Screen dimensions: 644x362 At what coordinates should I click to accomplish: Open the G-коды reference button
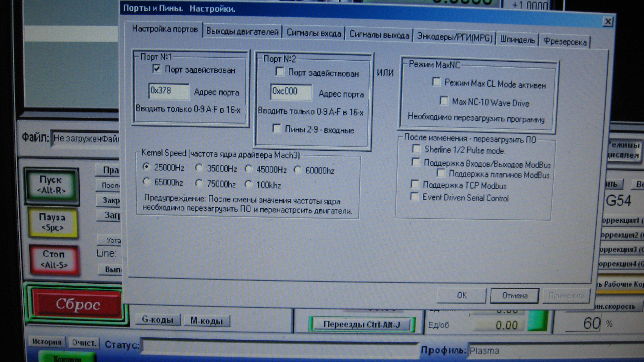click(x=158, y=319)
